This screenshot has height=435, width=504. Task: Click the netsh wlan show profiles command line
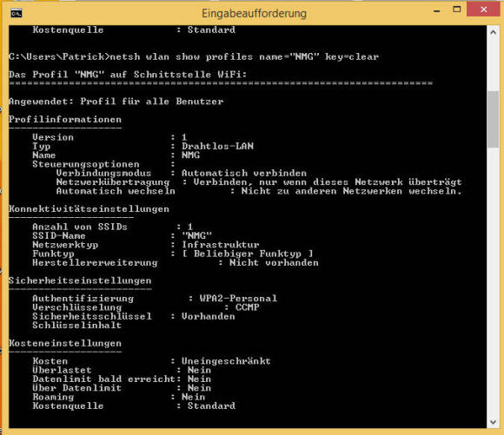pos(194,56)
